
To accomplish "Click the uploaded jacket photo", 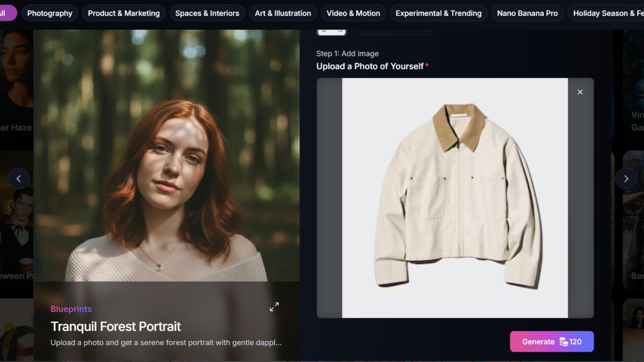I will 454,198.
